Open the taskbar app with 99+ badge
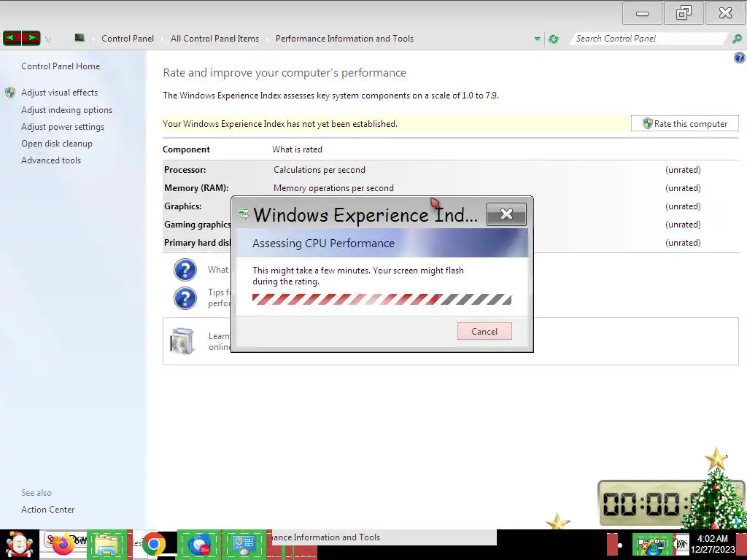 pyautogui.click(x=199, y=545)
